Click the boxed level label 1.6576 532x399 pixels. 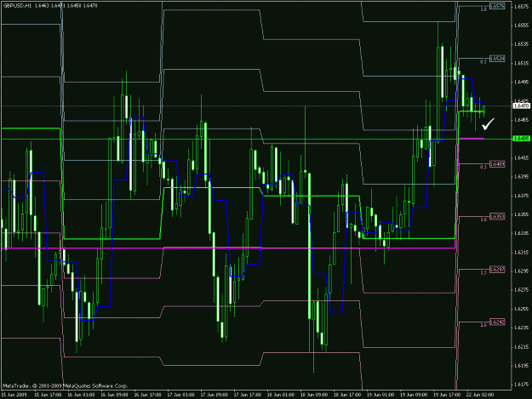[x=497, y=6]
